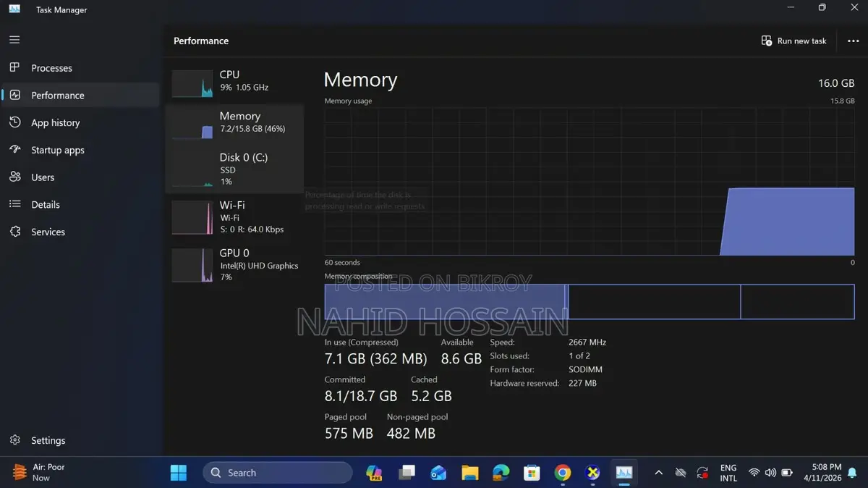The image size is (868, 488).
Task: Click the 8.6 GB Available value
Action: pyautogui.click(x=461, y=358)
